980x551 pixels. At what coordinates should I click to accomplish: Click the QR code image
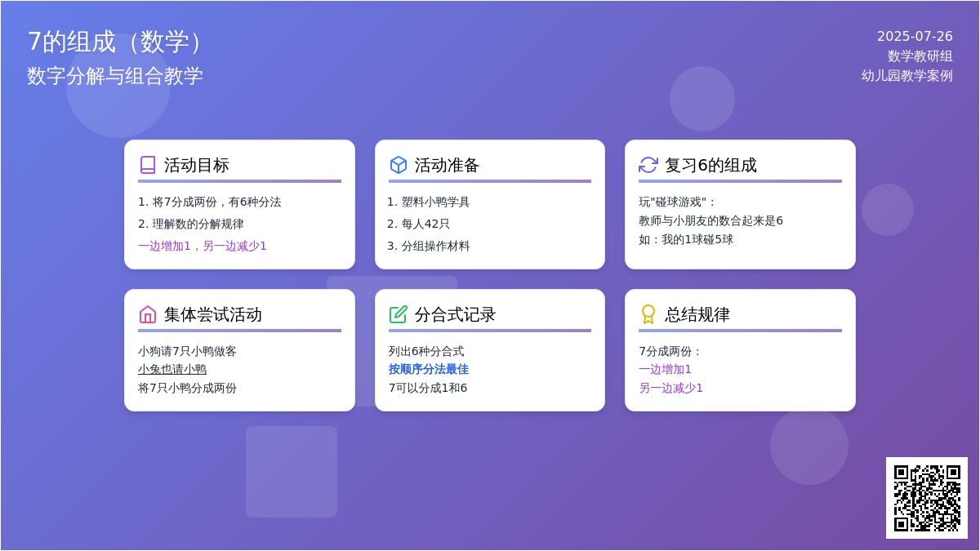(x=927, y=498)
